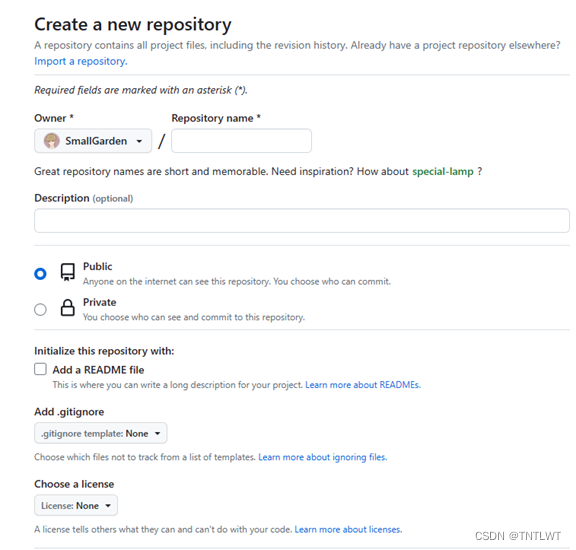This screenshot has height=550, width=576.
Task: Select the Private visibility radio button
Action: pyautogui.click(x=40, y=309)
